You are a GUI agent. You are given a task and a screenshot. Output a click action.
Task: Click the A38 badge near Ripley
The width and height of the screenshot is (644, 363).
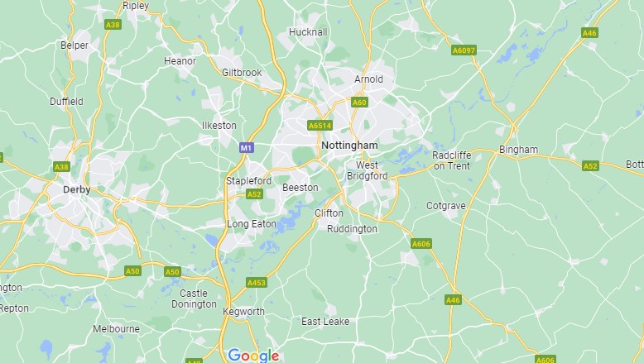click(x=113, y=25)
